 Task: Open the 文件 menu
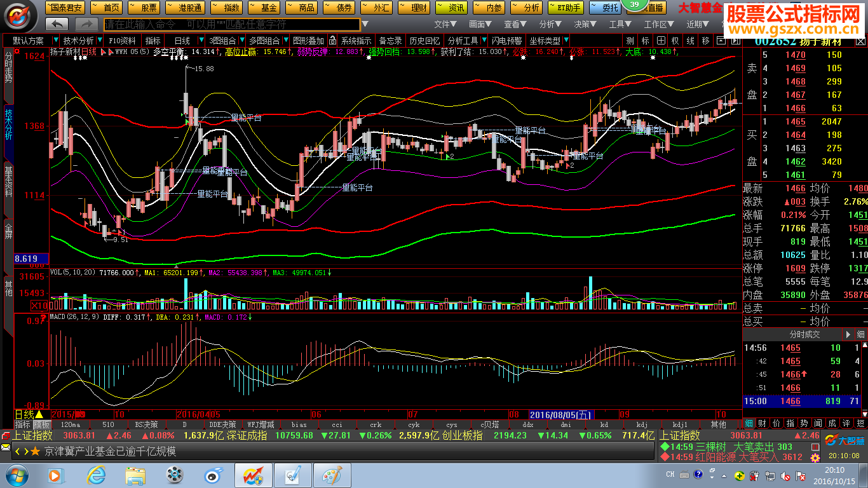(445, 24)
